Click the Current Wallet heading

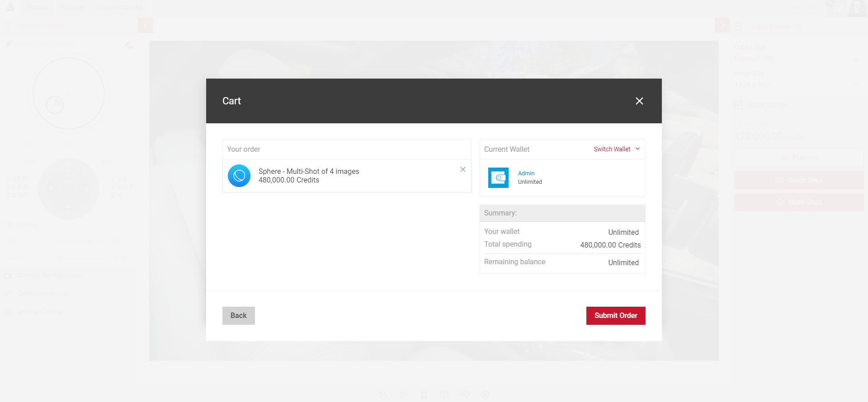[x=507, y=149]
